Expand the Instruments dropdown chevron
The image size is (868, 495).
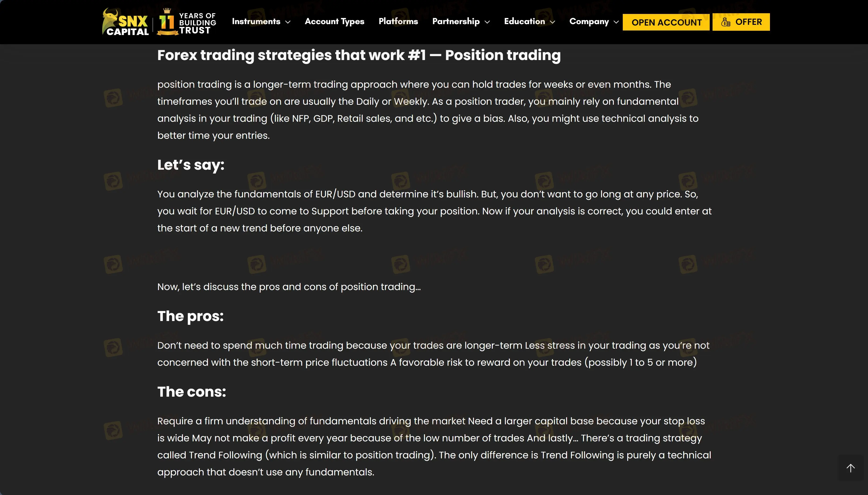(288, 22)
